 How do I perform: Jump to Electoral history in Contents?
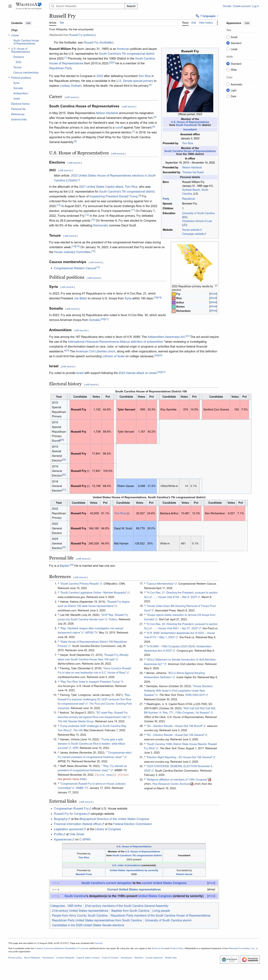click(x=20, y=104)
